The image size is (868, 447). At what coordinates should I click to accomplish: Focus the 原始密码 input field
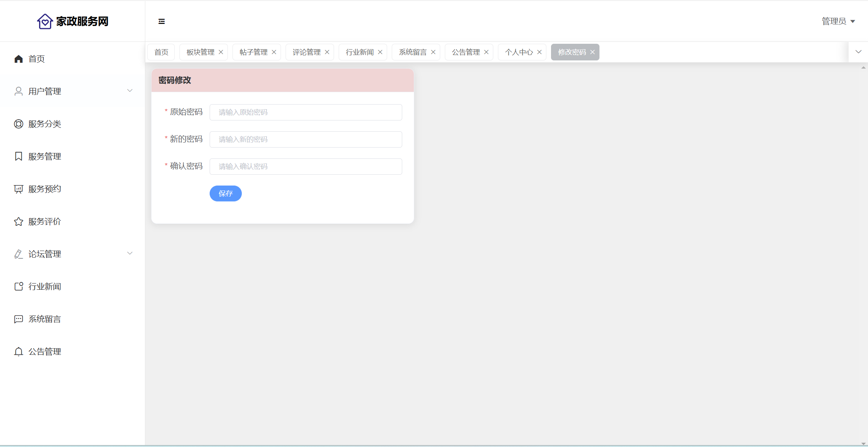click(306, 112)
